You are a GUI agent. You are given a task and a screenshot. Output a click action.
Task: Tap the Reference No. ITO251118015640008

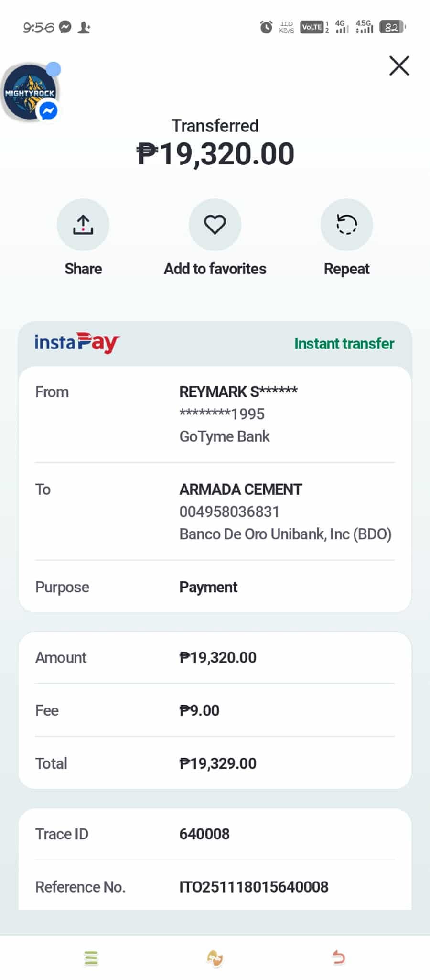tap(254, 887)
